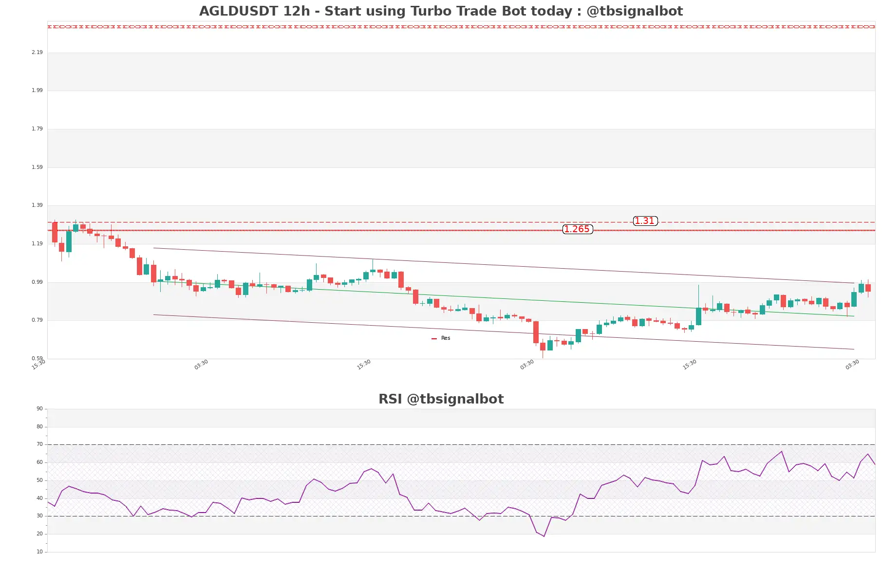
Task: Click the 1.79 price axis label
Action: tap(37, 129)
